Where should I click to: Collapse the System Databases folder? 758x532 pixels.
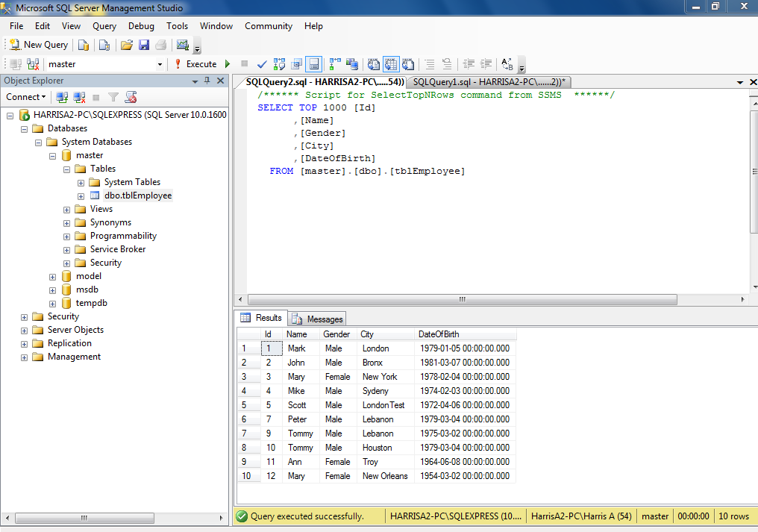38,143
